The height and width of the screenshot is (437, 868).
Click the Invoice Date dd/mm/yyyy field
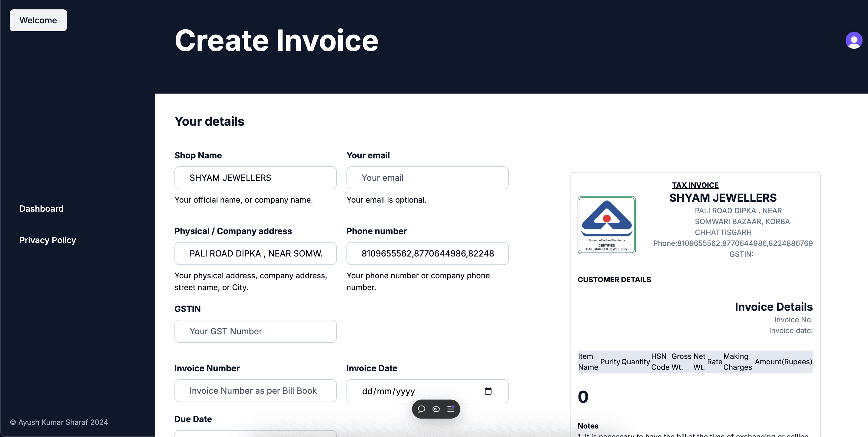click(x=427, y=391)
